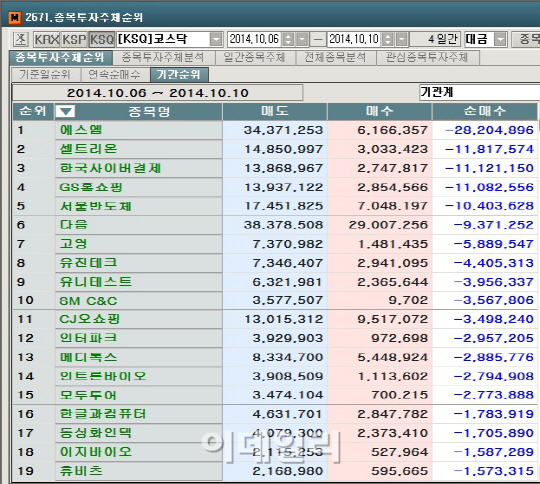The width and height of the screenshot is (540, 484).
Task: Select the KSQ market toggle
Action: [102, 39]
